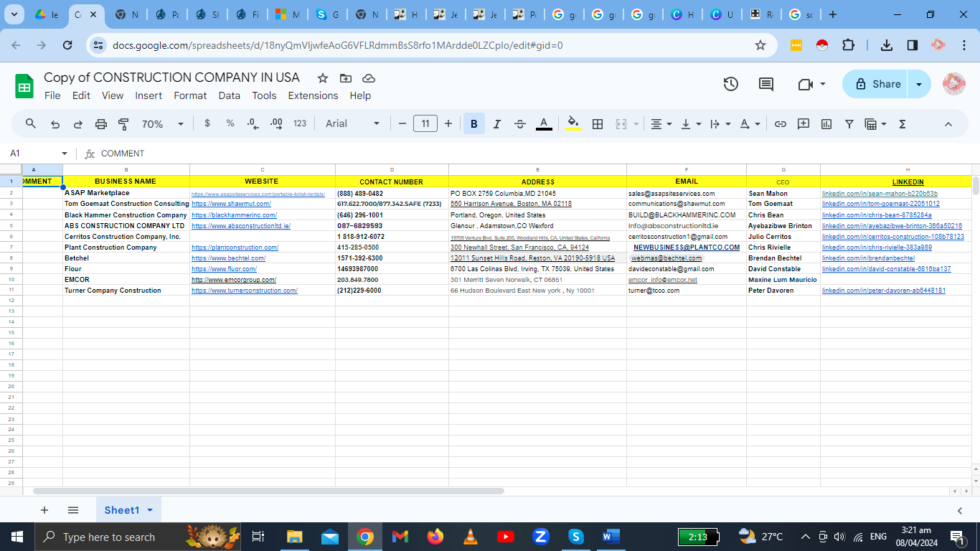Open the turnerconstruction.com website link
This screenshot has height=551, width=980.
(245, 291)
